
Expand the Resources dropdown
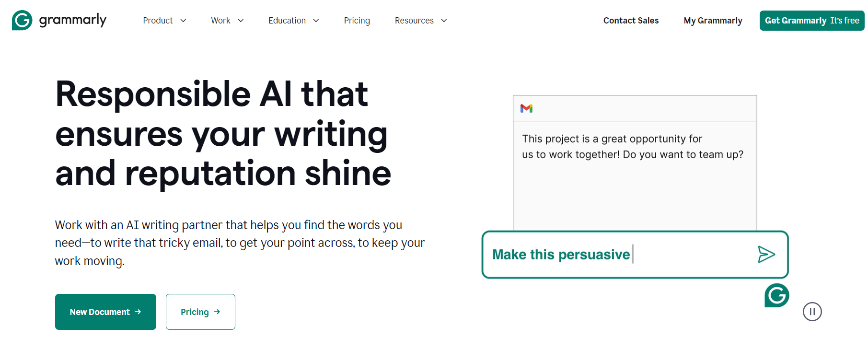414,21
